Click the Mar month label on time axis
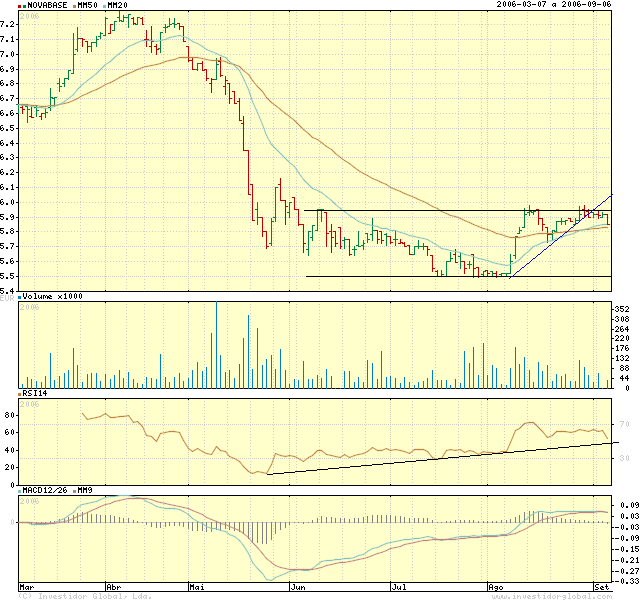This screenshot has width=640, height=600. 27,587
